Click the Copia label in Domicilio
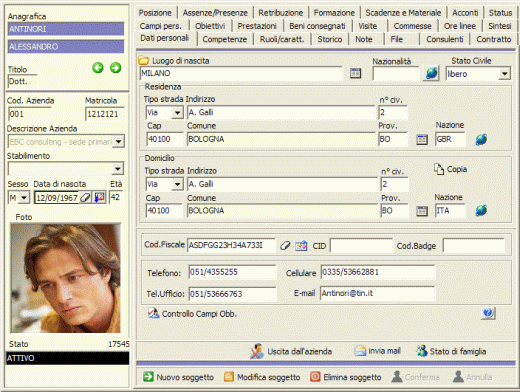This screenshot has height=392, width=520. tap(457, 169)
